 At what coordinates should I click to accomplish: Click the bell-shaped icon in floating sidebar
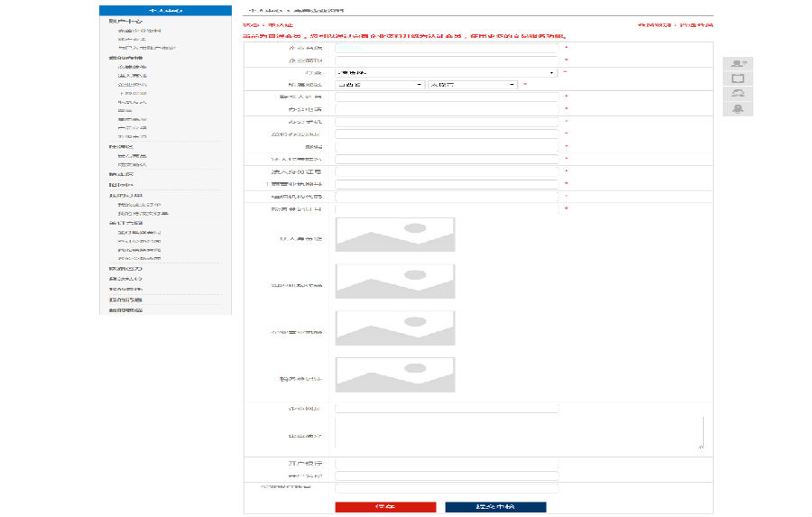(737, 109)
